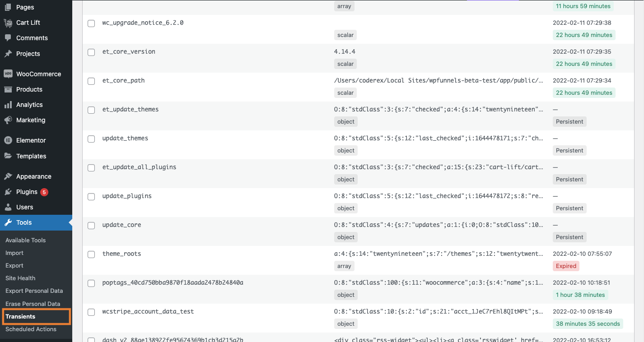Check the update_plugins row checkbox

[91, 197]
